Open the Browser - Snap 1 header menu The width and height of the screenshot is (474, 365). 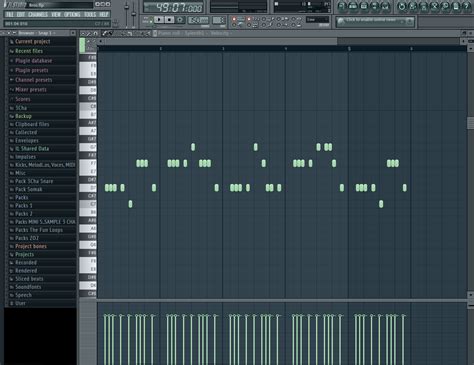[x=39, y=33]
